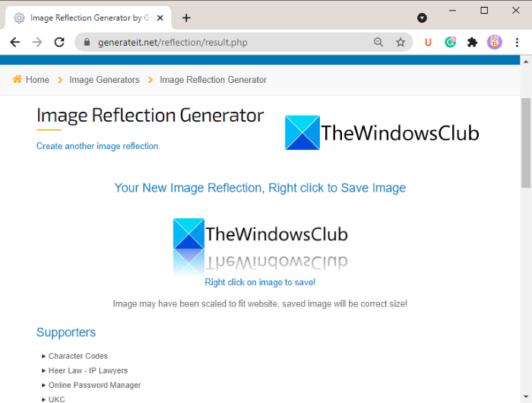The width and height of the screenshot is (532, 403).
Task: Open the Character Codes supporter link
Action: pos(78,356)
